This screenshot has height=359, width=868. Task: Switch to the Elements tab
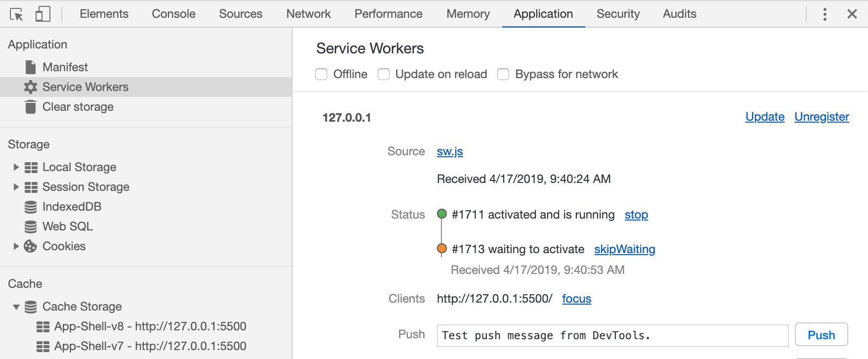click(x=104, y=14)
